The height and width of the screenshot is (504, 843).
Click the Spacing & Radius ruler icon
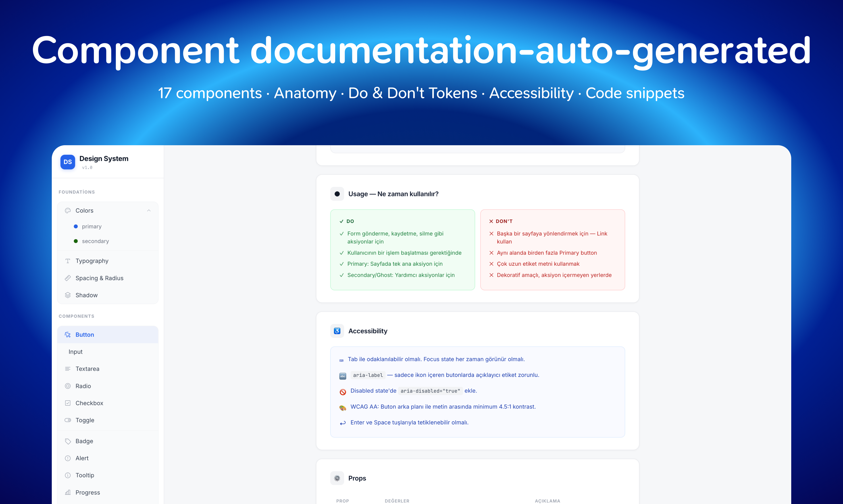[68, 278]
